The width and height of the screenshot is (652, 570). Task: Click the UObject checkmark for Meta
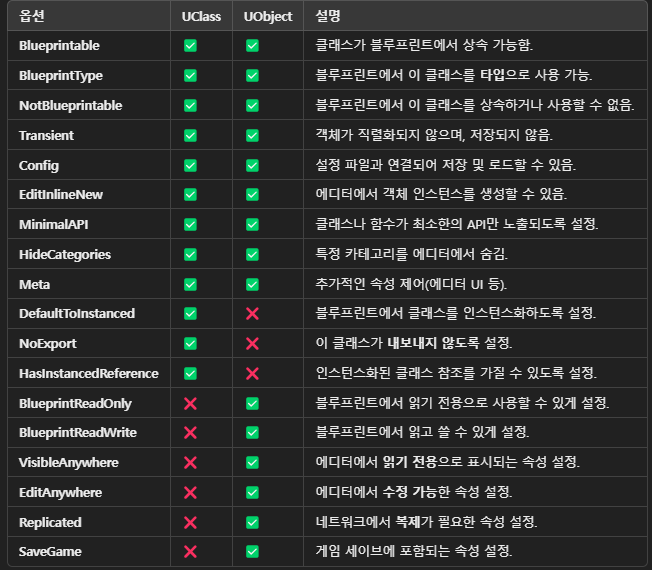[252, 284]
